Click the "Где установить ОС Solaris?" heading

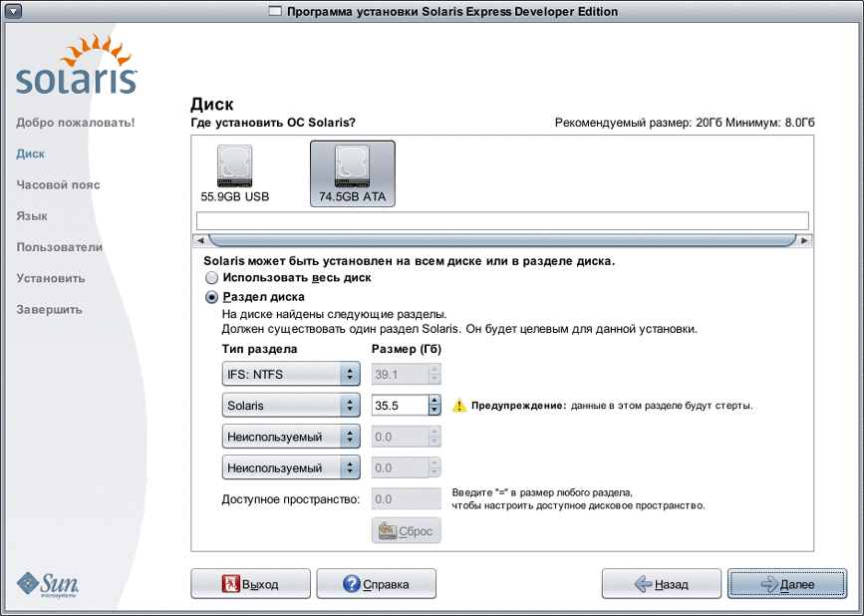click(x=273, y=123)
